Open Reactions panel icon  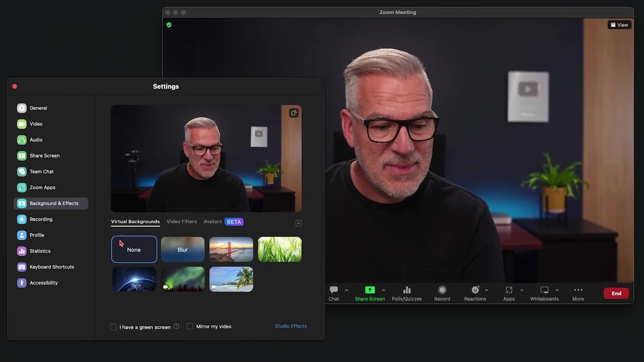tap(476, 290)
